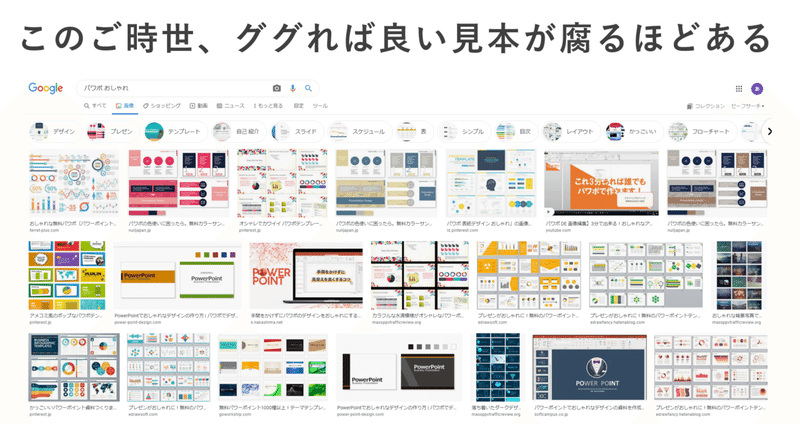Show more filter chips with right chevron

(x=769, y=132)
